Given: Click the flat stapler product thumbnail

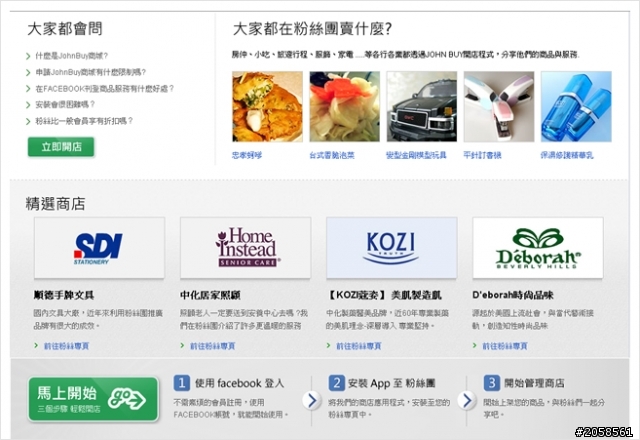Looking at the screenshot, I should tap(499, 107).
